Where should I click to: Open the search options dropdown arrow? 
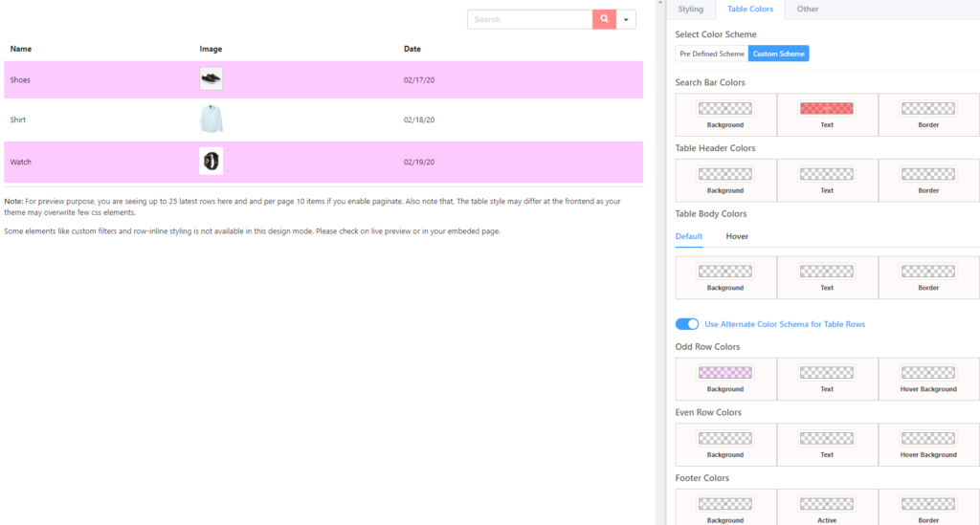(x=626, y=19)
